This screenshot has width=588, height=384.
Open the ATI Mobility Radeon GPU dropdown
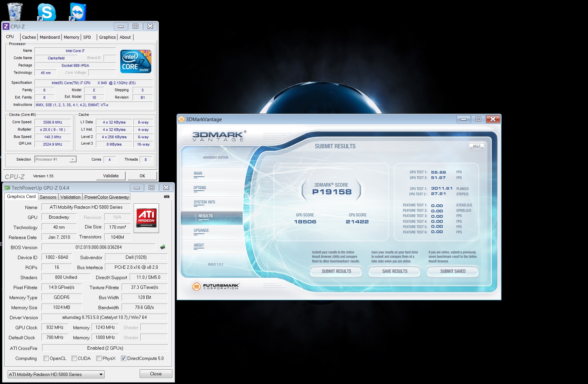tap(101, 374)
